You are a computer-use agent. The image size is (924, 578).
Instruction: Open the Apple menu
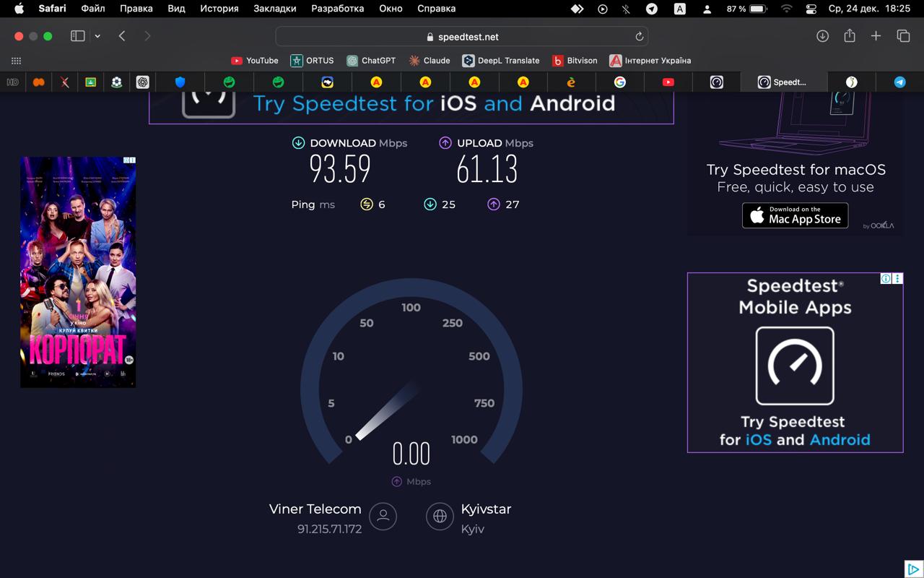pos(19,9)
